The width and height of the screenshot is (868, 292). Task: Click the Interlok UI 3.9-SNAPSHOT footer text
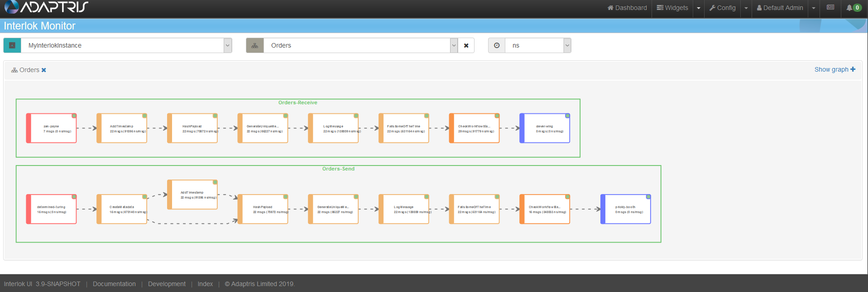tap(42, 284)
